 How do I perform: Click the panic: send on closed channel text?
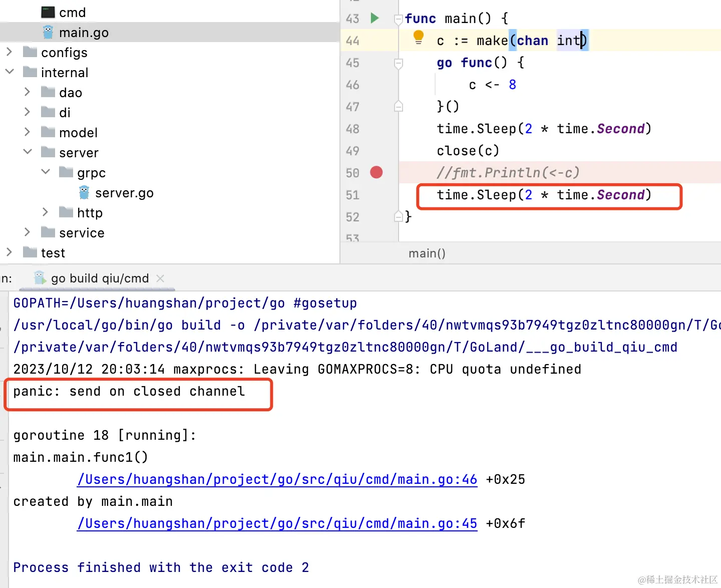(129, 391)
